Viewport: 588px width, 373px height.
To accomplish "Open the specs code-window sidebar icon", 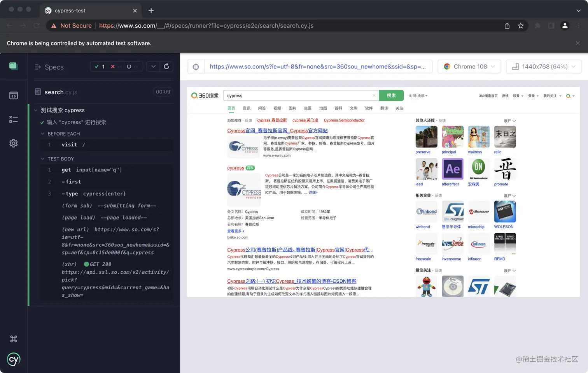I will click(x=14, y=95).
